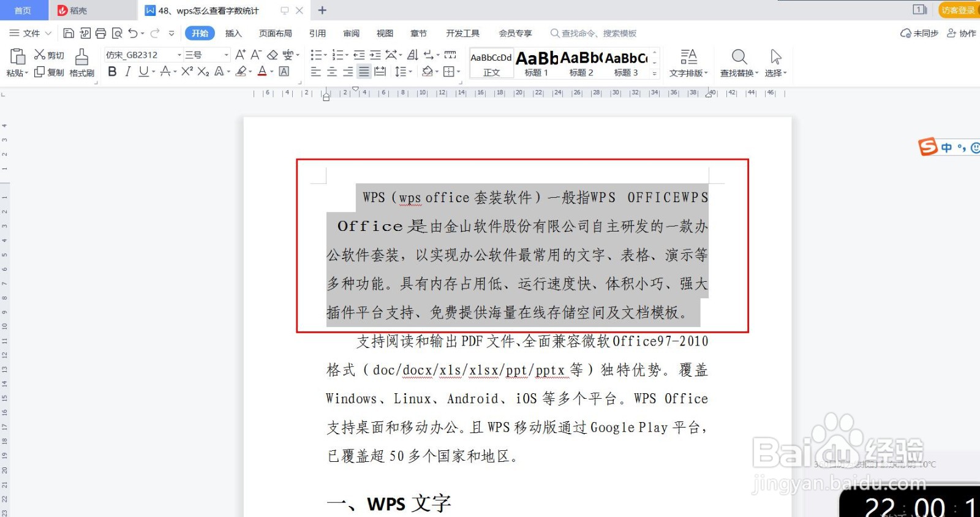Toggle Underline formatting
The image size is (980, 517).
click(x=143, y=72)
